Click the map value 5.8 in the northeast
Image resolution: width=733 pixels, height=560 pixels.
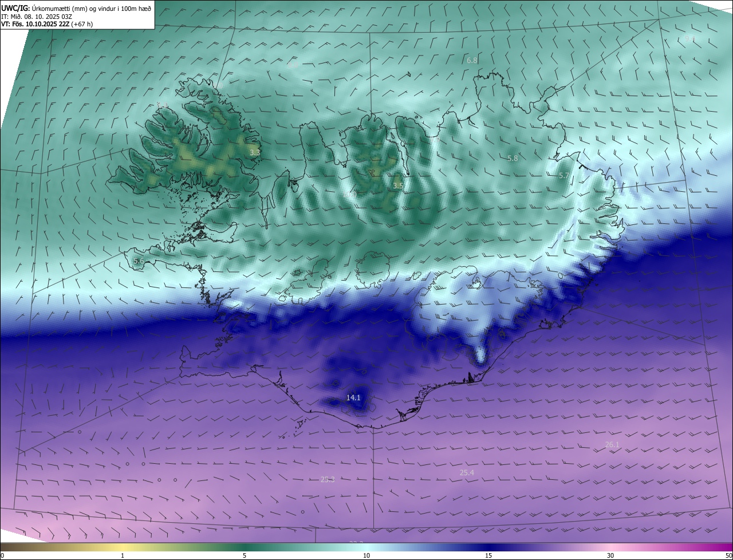pos(513,158)
